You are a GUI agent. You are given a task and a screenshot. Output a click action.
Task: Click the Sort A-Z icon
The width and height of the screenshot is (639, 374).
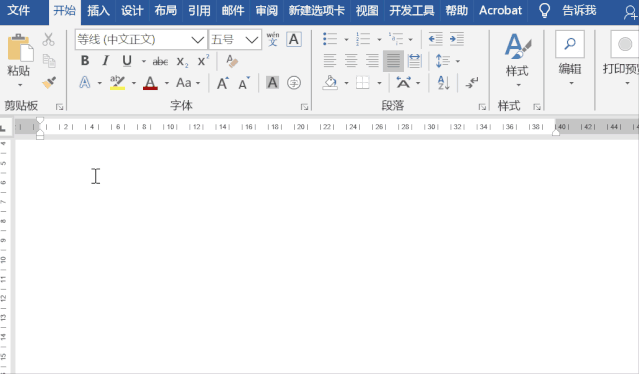pyautogui.click(x=443, y=83)
